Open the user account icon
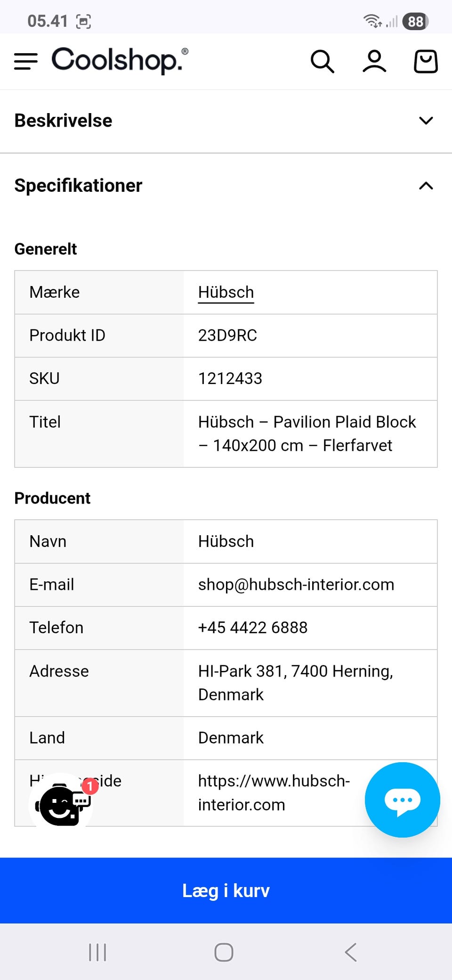This screenshot has height=980, width=452. tap(374, 62)
